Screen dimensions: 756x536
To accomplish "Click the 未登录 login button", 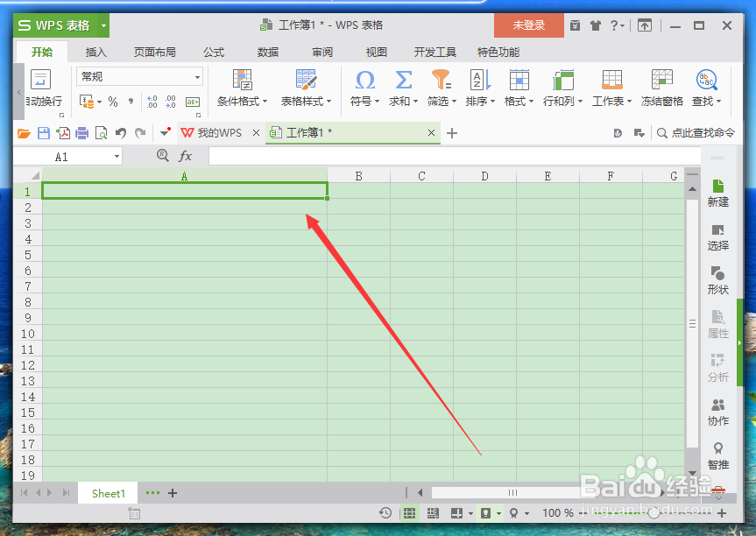I will click(x=527, y=26).
